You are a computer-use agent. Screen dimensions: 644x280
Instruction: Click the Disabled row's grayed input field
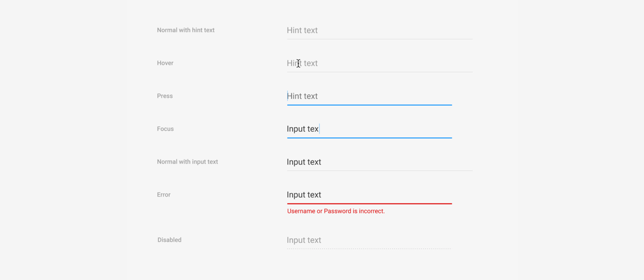369,240
